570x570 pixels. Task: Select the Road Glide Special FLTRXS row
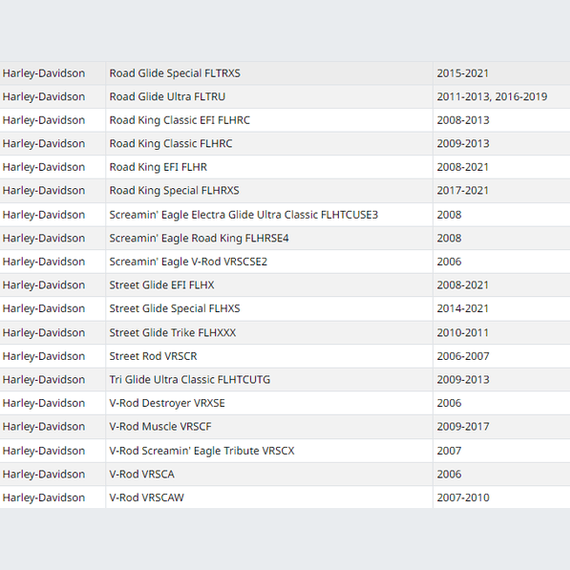pyautogui.click(x=285, y=73)
